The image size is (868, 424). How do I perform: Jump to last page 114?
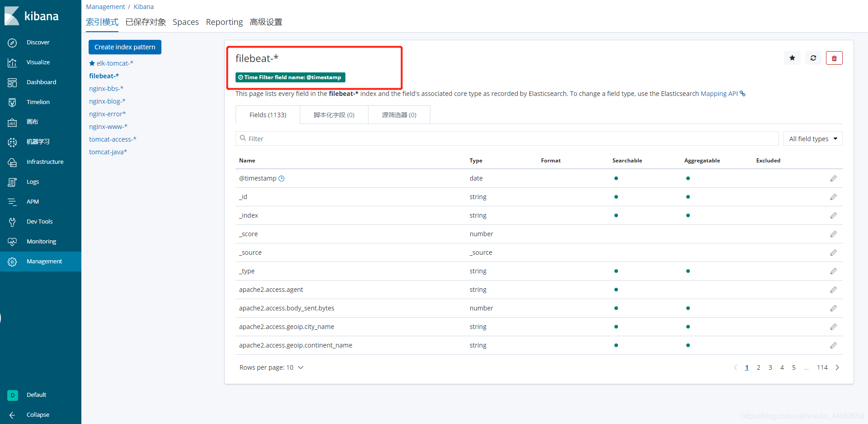coord(822,368)
